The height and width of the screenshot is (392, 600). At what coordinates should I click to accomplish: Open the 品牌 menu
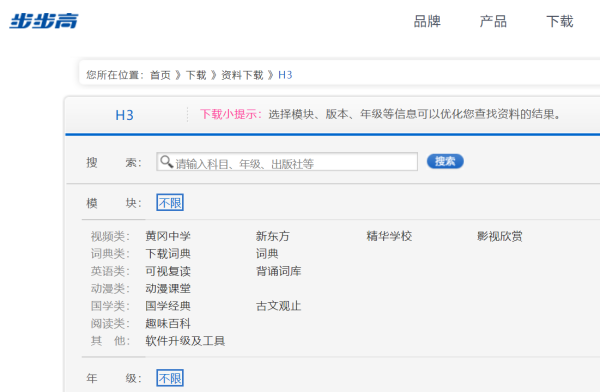pos(427,21)
